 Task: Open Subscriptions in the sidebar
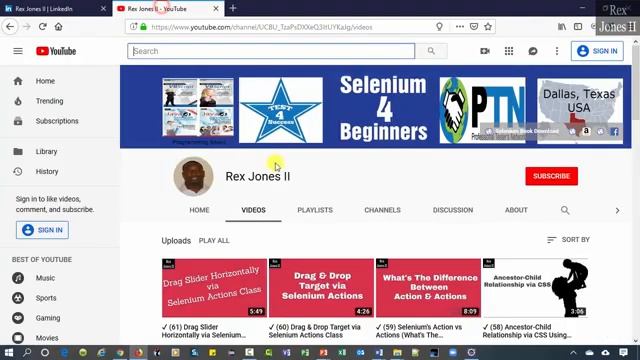pyautogui.click(x=57, y=121)
